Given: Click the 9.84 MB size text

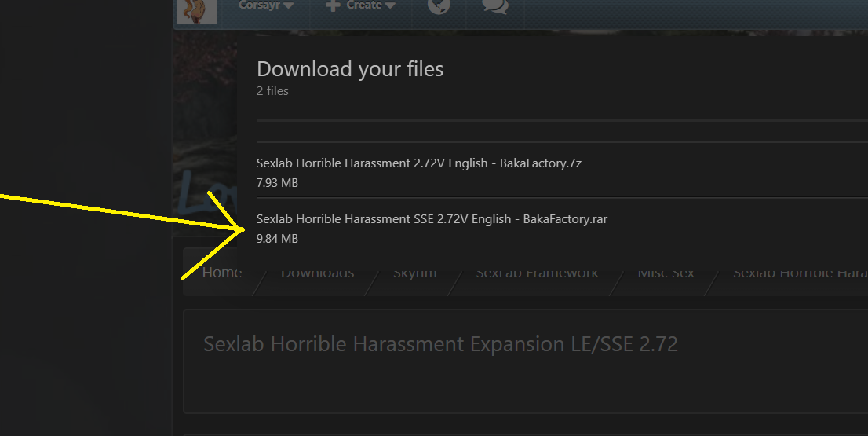Looking at the screenshot, I should pyautogui.click(x=277, y=239).
